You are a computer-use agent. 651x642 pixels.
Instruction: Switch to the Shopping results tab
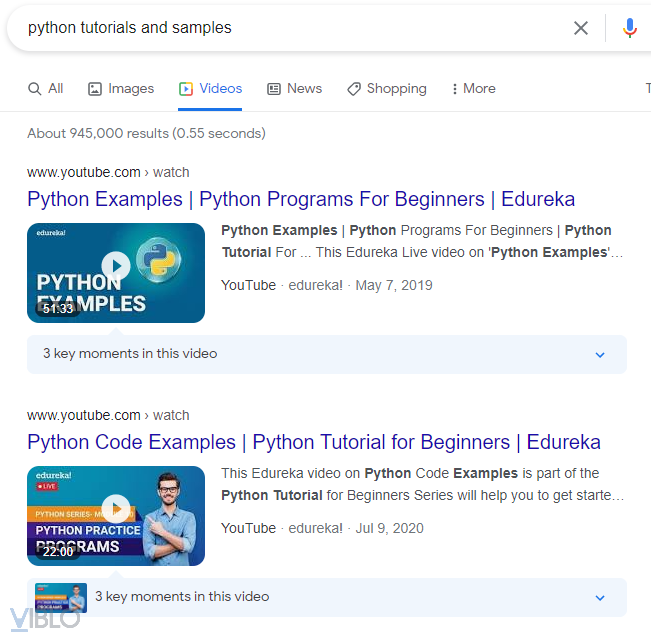point(396,89)
